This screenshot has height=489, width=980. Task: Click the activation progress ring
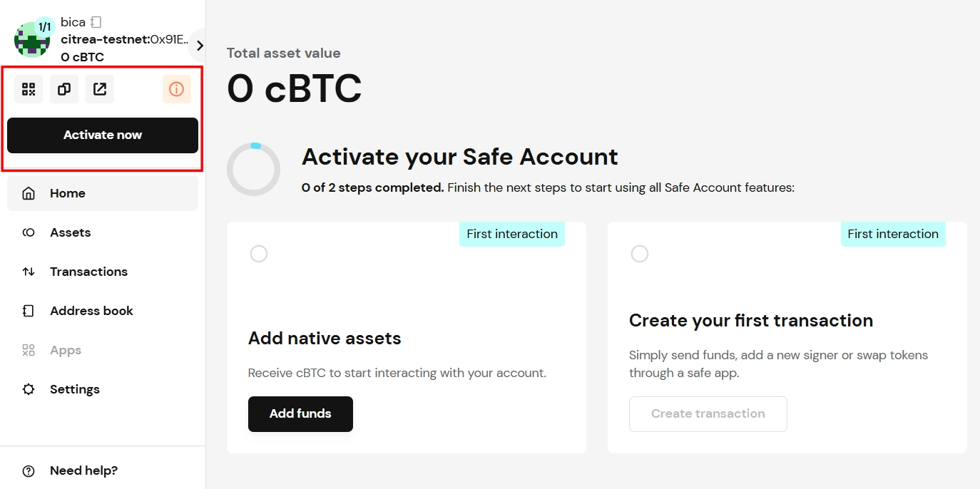(253, 169)
